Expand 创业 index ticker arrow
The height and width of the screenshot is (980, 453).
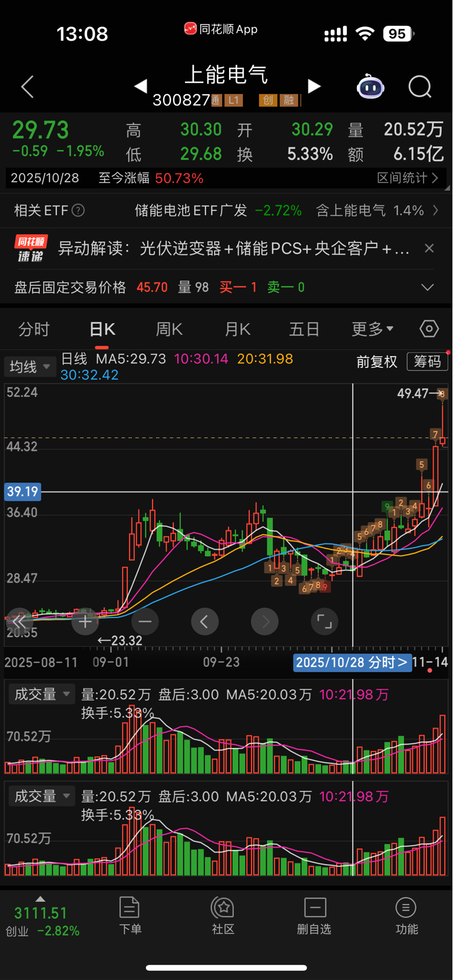click(x=40, y=899)
